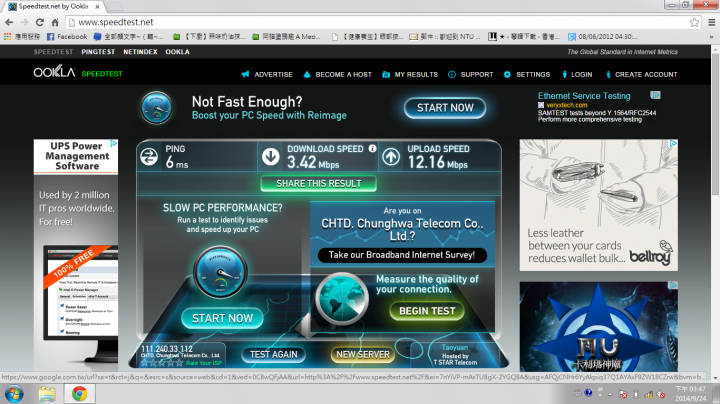Click the Rate Your ISP stars
720x404 pixels.
tap(162, 363)
